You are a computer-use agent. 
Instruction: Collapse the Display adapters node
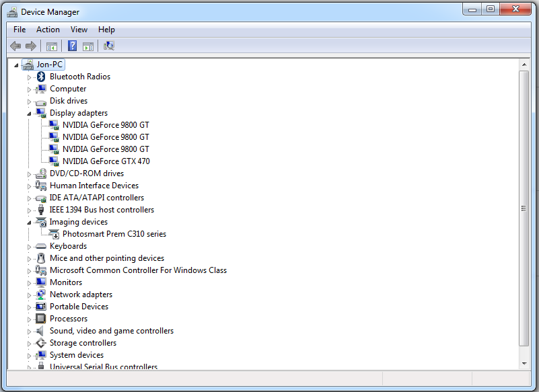pos(29,114)
